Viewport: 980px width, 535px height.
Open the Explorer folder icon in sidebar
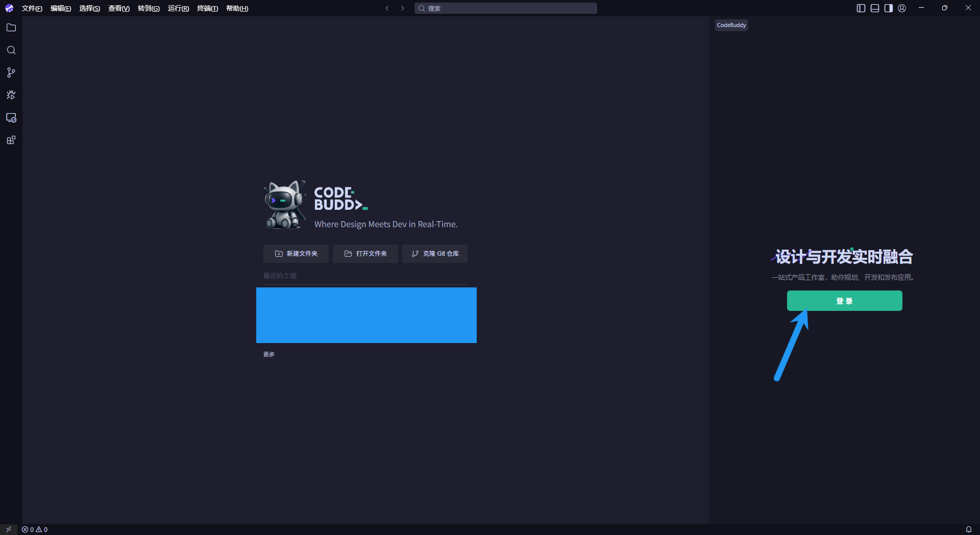point(11,28)
